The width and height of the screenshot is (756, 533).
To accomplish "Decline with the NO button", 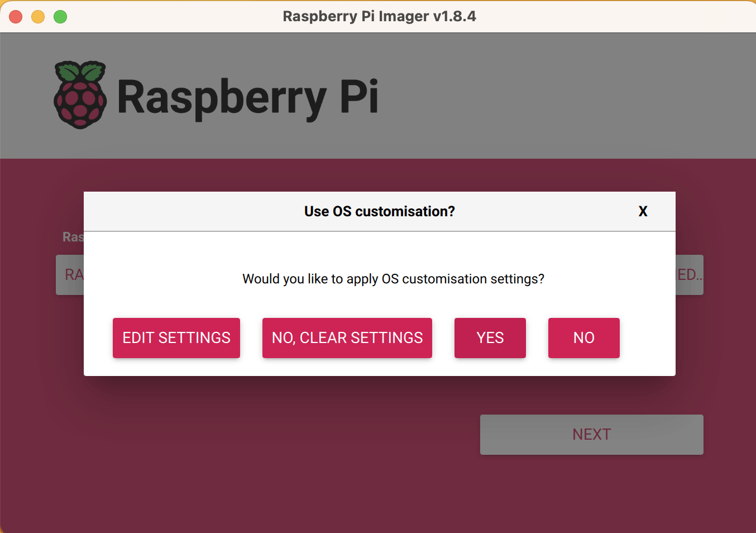I will pyautogui.click(x=584, y=338).
